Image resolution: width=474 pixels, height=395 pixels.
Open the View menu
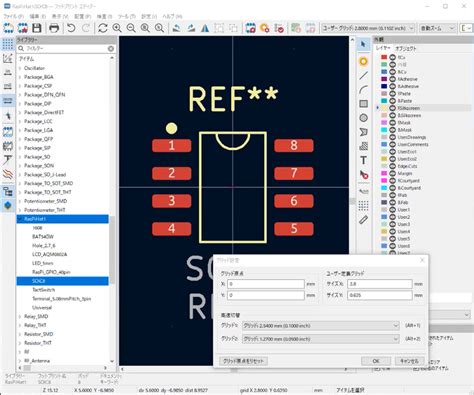coord(60,16)
